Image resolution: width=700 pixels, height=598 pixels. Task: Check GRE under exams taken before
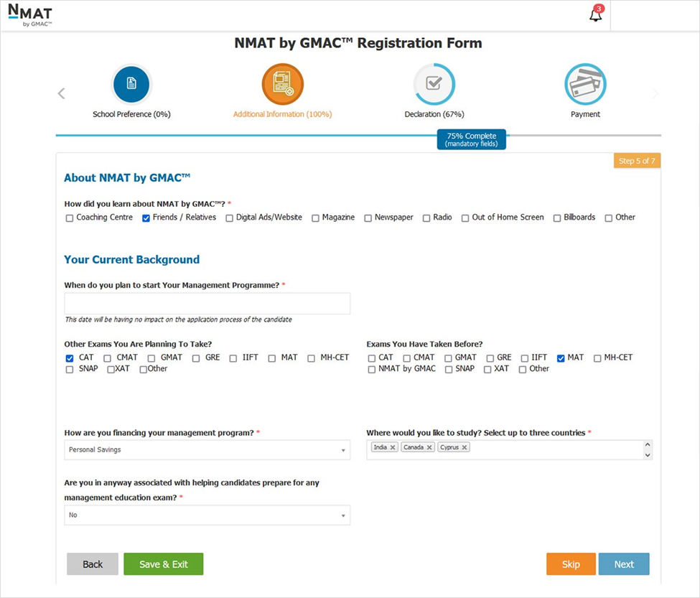coord(490,358)
